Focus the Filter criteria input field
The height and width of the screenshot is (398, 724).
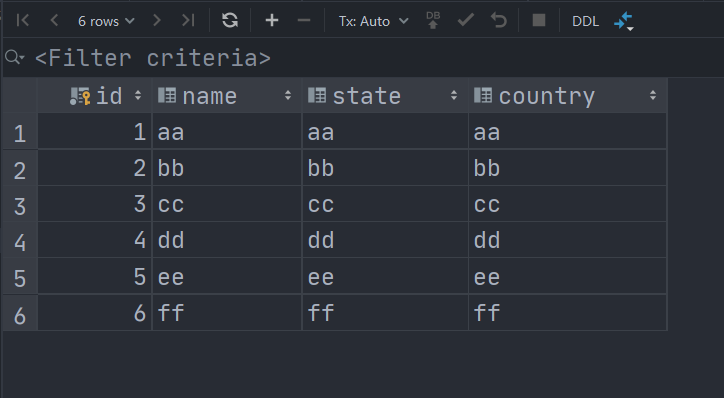pyautogui.click(x=152, y=58)
